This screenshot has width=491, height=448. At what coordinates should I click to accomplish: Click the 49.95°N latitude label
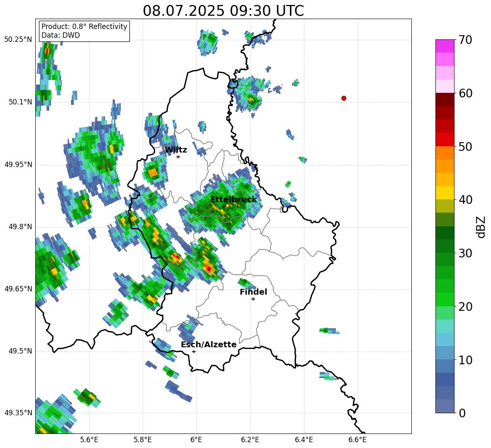pyautogui.click(x=18, y=164)
